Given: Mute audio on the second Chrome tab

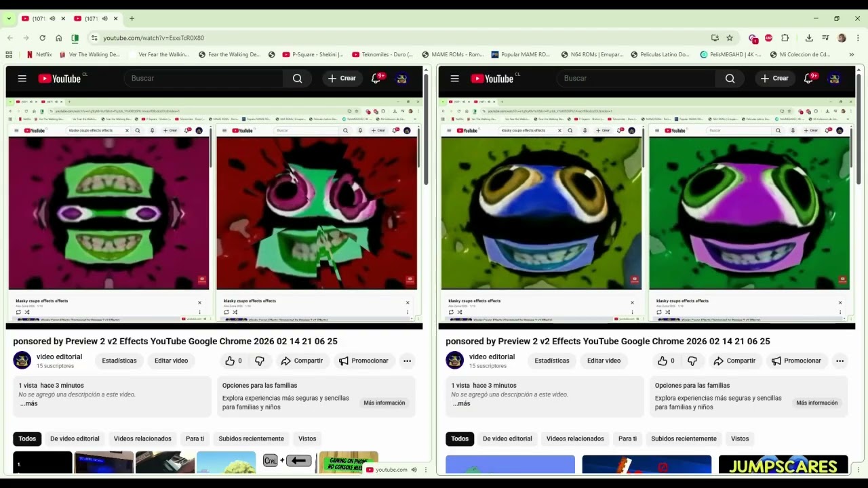Looking at the screenshot, I should (x=105, y=18).
